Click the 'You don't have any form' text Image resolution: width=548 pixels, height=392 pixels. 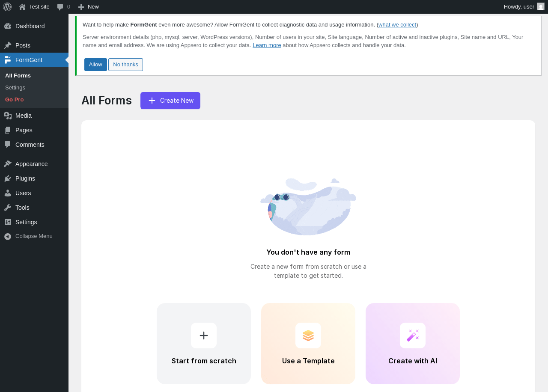[308, 252]
